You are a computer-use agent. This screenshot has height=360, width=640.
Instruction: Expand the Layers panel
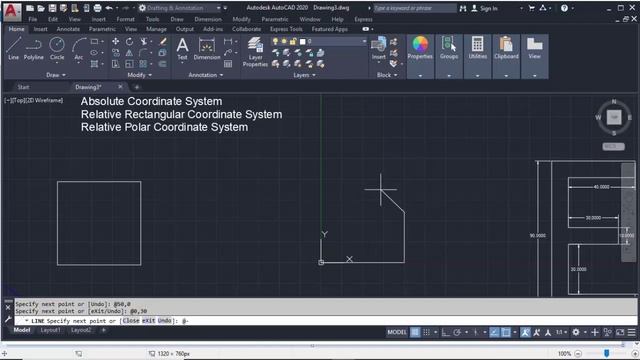coord(304,75)
